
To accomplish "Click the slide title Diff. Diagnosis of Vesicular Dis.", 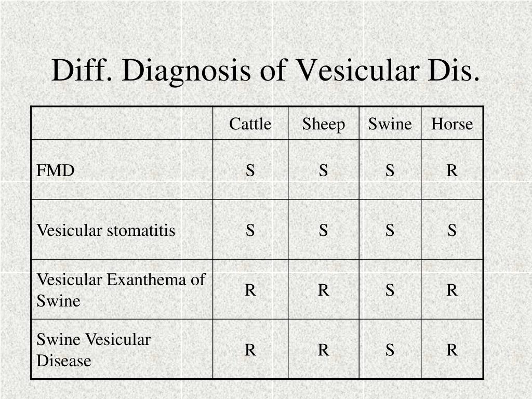I will pos(265,71).
